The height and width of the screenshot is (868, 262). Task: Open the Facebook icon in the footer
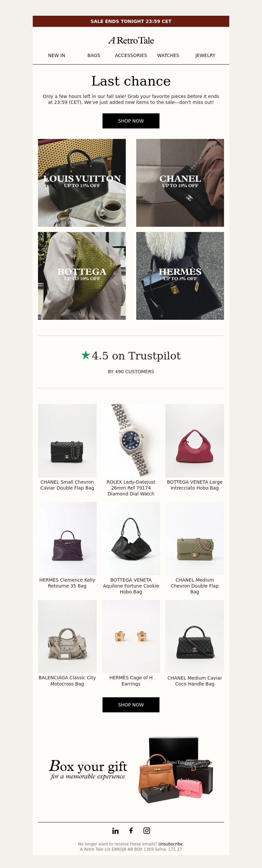[x=131, y=830]
